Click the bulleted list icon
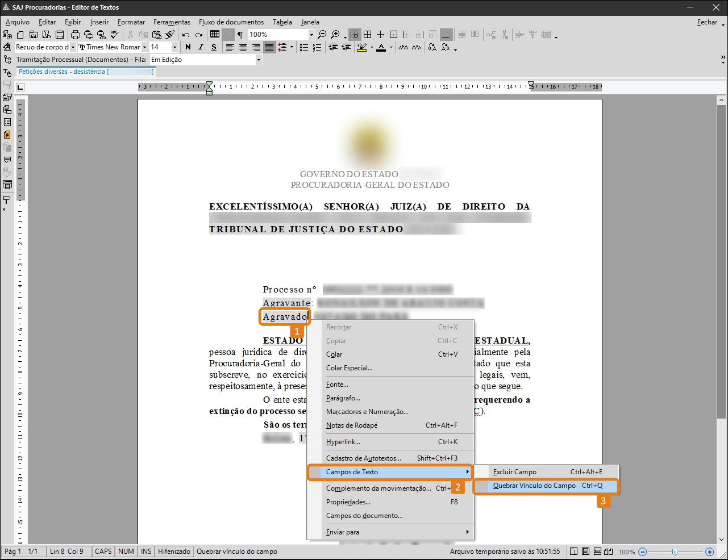The width and height of the screenshot is (728, 560). (x=304, y=48)
